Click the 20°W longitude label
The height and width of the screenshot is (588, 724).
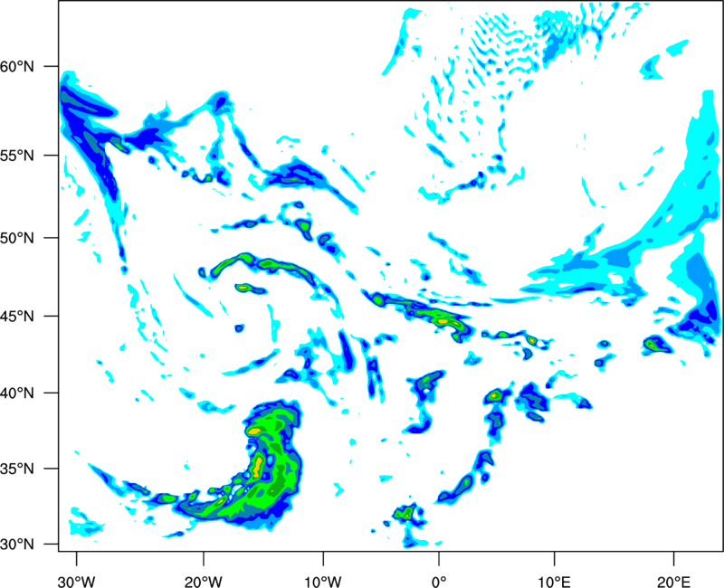click(x=204, y=582)
